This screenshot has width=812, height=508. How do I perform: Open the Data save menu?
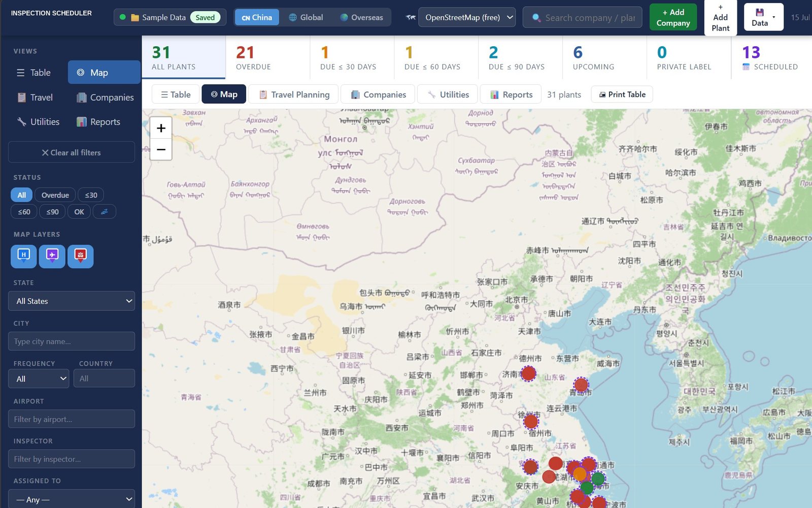click(764, 17)
